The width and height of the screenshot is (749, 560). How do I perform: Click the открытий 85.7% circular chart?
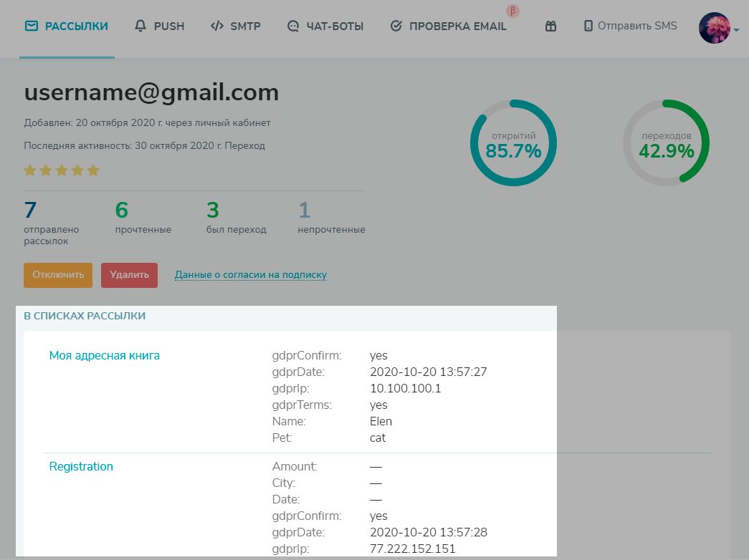(513, 143)
